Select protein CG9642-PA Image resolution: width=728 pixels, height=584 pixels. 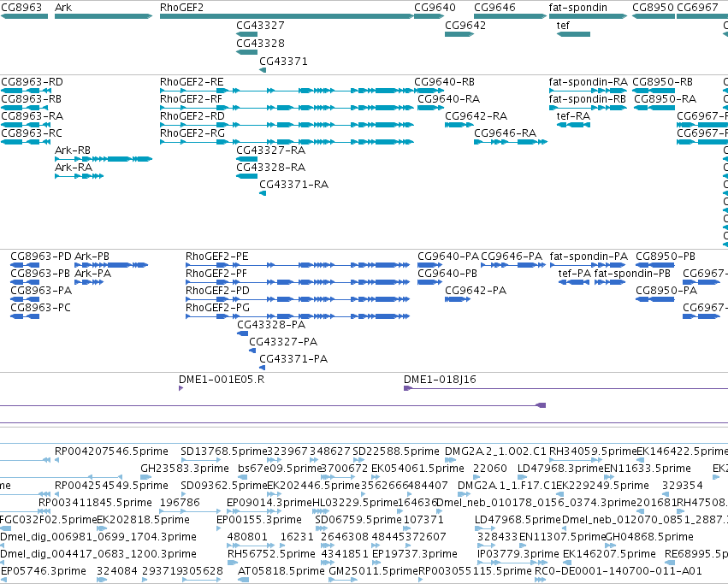(458, 299)
